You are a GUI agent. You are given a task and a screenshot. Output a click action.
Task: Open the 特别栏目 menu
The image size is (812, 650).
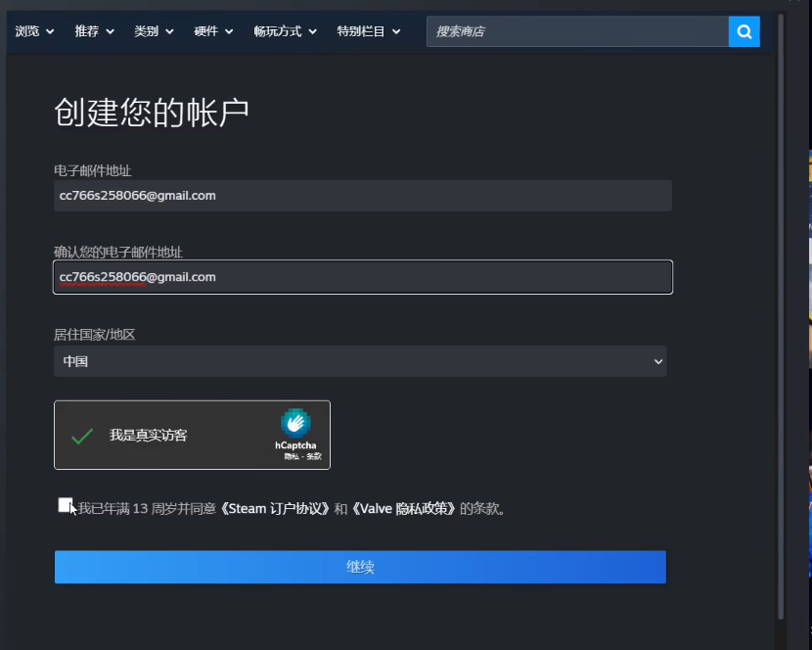(369, 31)
